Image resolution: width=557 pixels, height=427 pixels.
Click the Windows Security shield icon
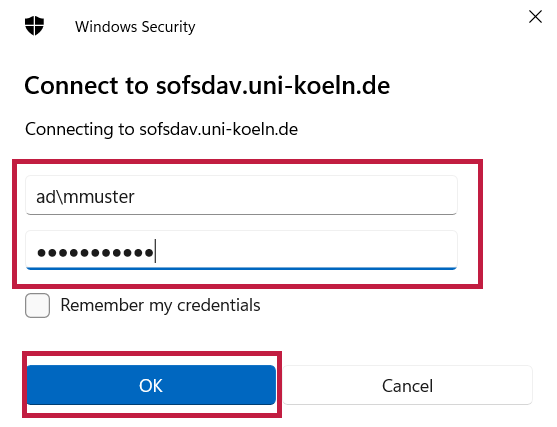(x=34, y=26)
